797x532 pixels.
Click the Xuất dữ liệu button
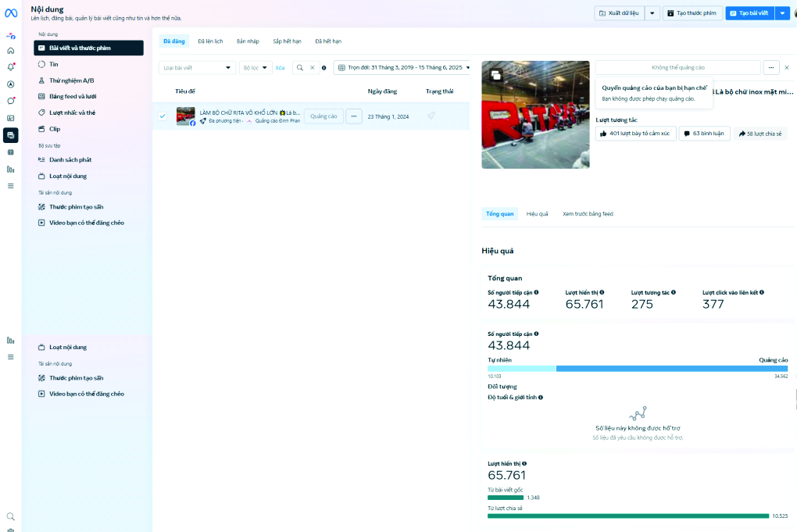(x=620, y=13)
